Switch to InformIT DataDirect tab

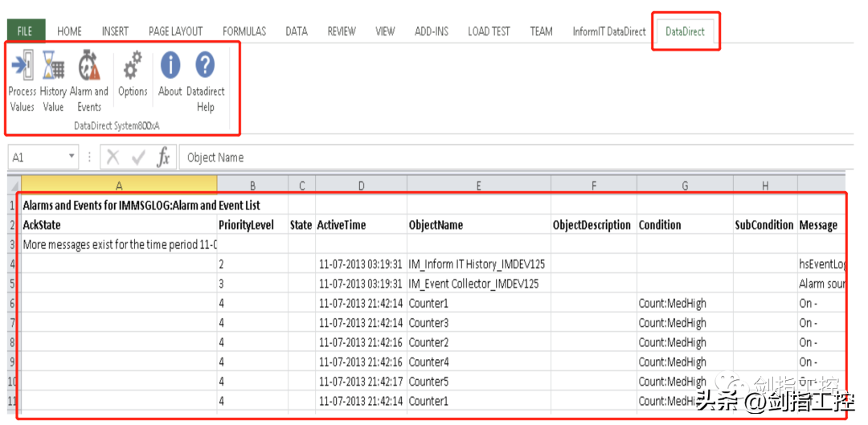click(x=609, y=31)
